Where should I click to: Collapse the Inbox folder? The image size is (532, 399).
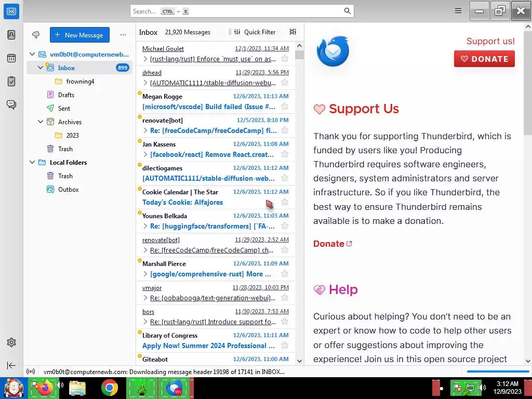(41, 68)
